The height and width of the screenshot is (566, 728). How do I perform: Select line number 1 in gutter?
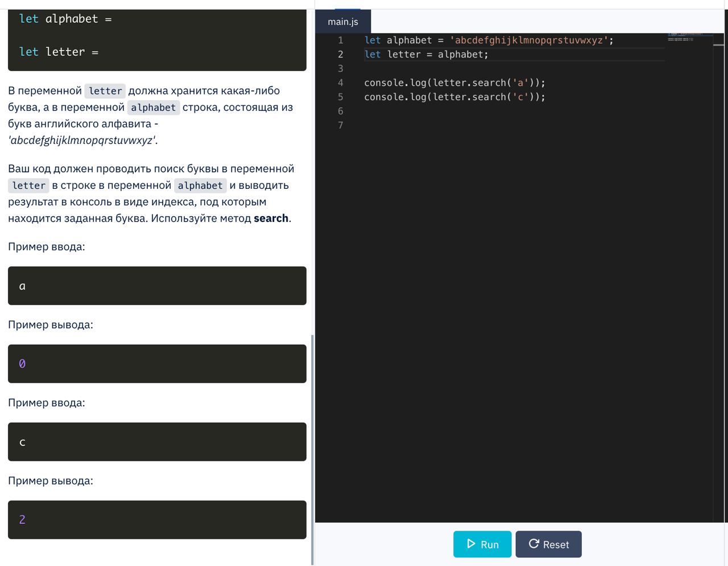(x=341, y=40)
